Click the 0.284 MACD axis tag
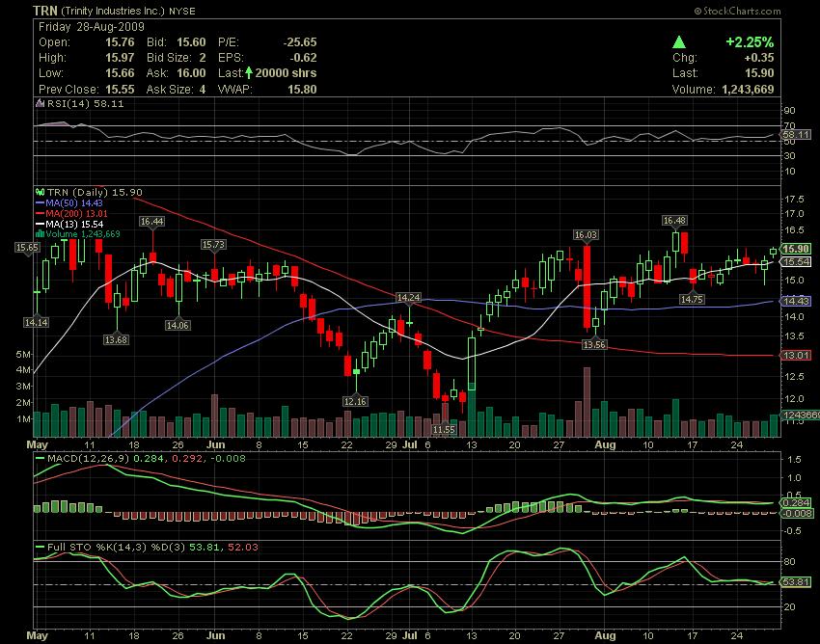This screenshot has width=820, height=644. (x=796, y=503)
